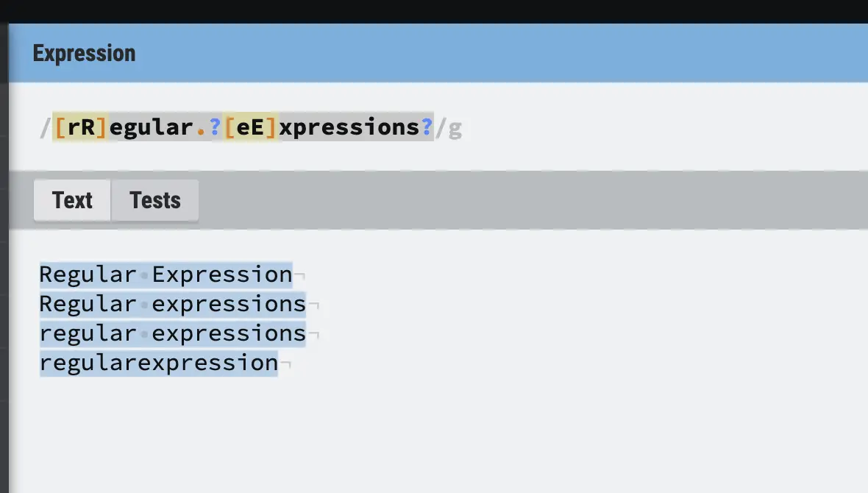Viewport: 868px width, 493px height.
Task: Click the capitalized 'Regular expressions' match line
Action: [172, 304]
